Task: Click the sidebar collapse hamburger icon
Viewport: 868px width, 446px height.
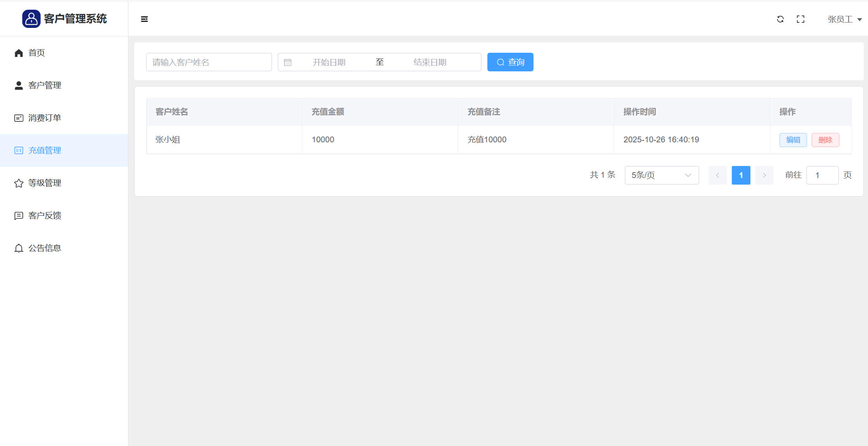Action: (x=144, y=19)
